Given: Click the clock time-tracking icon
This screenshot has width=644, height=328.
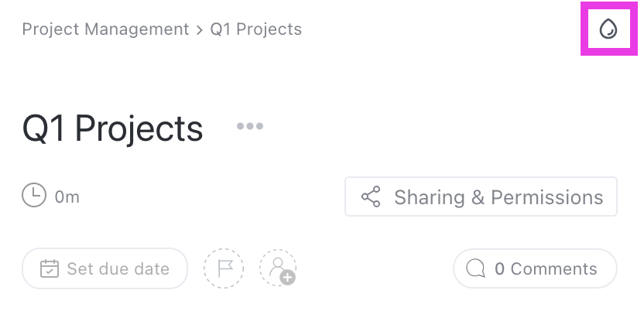Looking at the screenshot, I should pyautogui.click(x=34, y=196).
